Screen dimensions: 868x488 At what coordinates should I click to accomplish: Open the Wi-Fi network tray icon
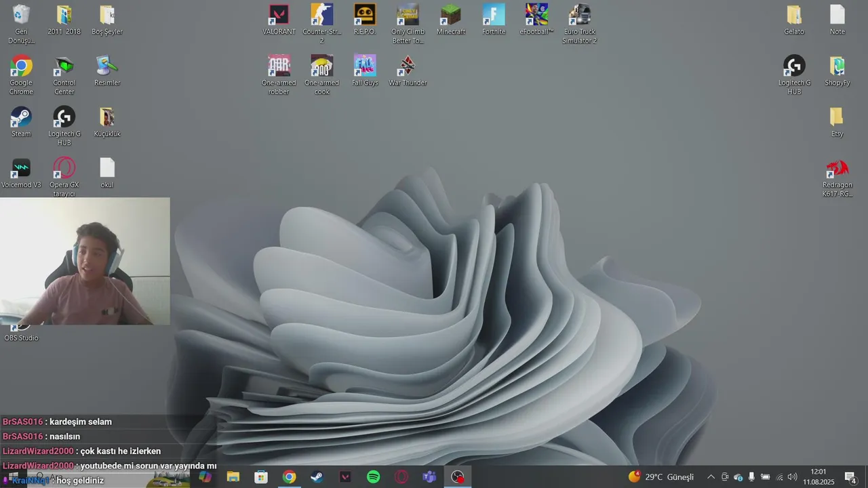[779, 477]
